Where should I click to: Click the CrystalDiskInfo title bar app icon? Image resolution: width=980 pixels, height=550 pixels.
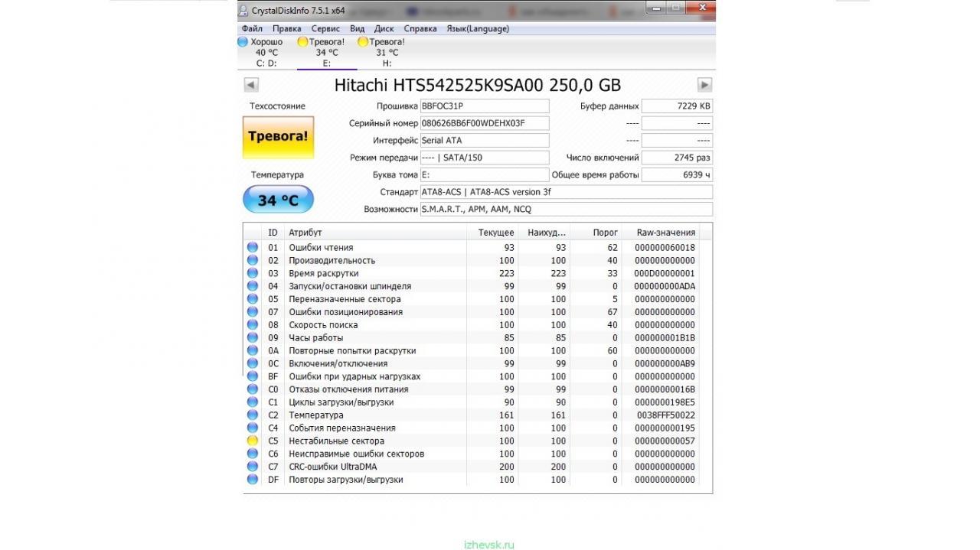click(x=243, y=10)
